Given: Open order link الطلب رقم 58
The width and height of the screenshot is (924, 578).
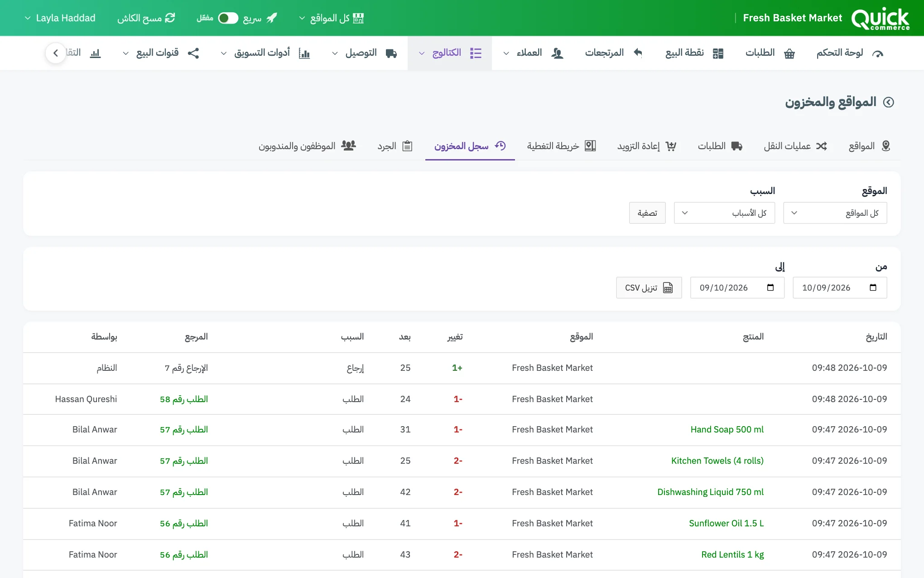Looking at the screenshot, I should [184, 399].
